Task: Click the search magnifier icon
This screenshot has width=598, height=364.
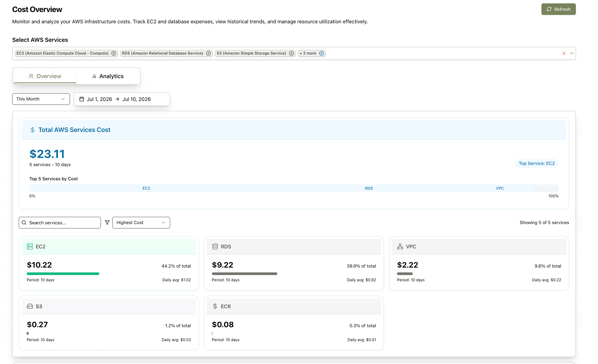Action: tap(24, 223)
